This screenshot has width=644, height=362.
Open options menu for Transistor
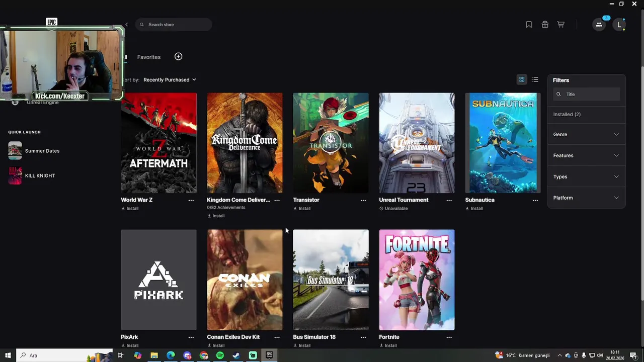coord(363,200)
